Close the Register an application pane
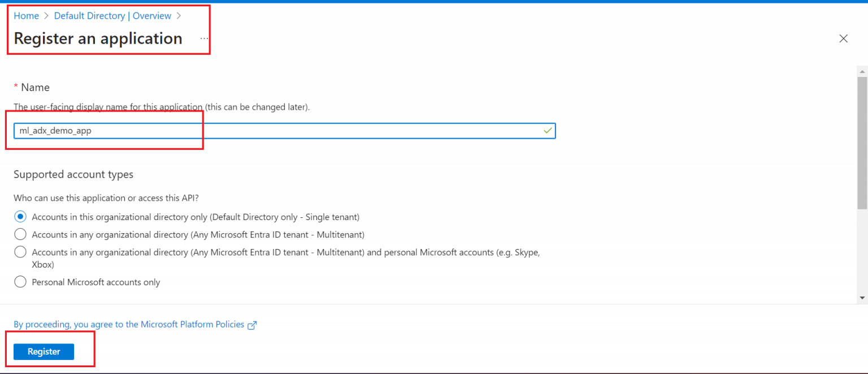This screenshot has width=868, height=374. pos(843,38)
